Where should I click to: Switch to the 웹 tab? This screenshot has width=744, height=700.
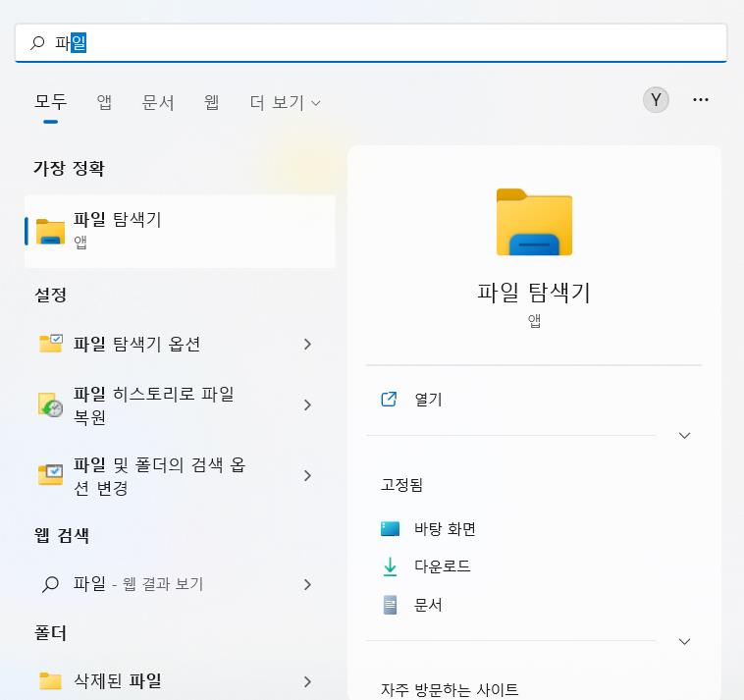(x=212, y=102)
